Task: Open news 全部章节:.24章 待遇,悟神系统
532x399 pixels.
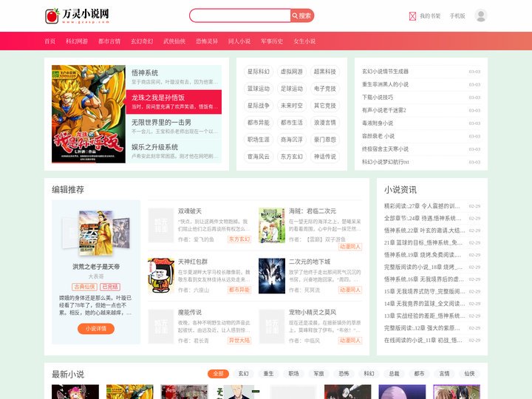Action: 423,218
